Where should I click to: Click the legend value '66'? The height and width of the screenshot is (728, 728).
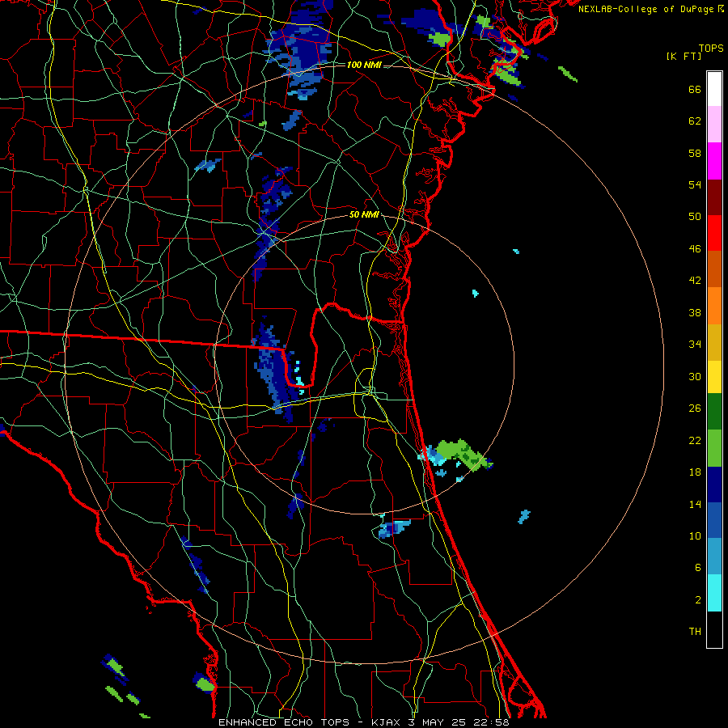(695, 90)
